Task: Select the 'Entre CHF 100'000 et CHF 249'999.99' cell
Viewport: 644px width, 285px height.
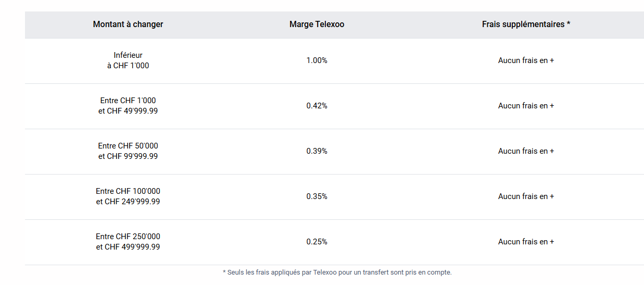Action: (128, 196)
